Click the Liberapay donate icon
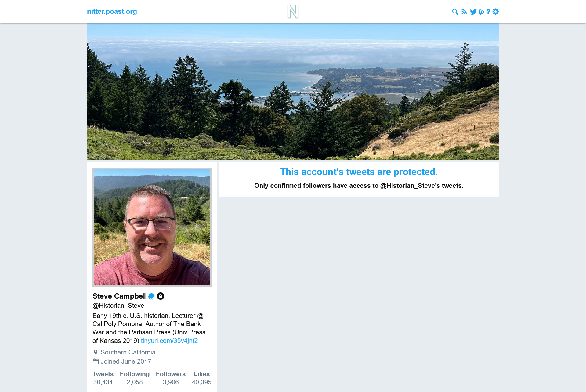The height and width of the screenshot is (392, 586). point(481,12)
